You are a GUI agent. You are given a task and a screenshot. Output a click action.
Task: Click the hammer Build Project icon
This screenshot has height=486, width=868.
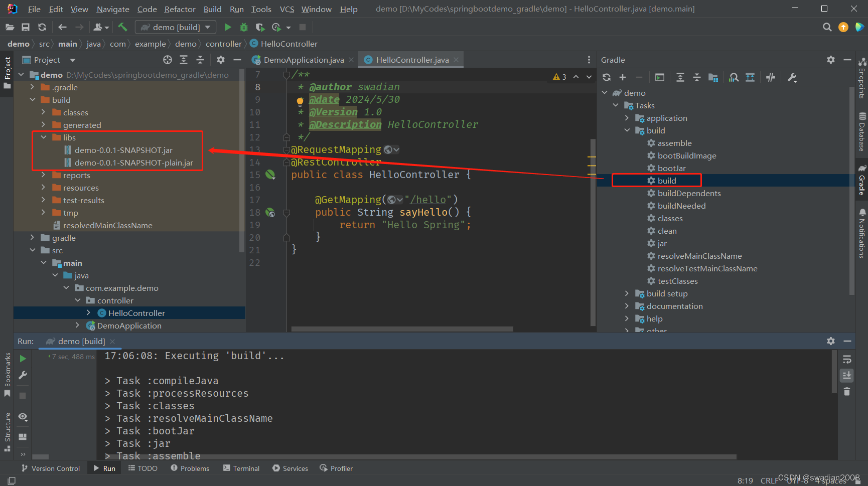122,27
